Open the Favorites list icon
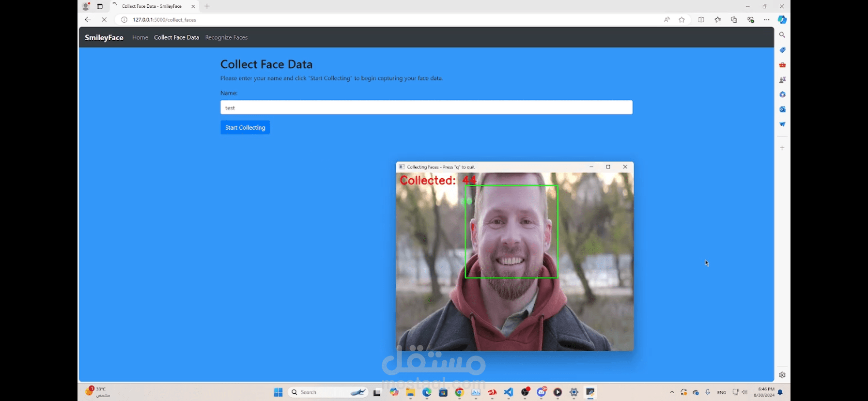868x401 pixels. (718, 20)
